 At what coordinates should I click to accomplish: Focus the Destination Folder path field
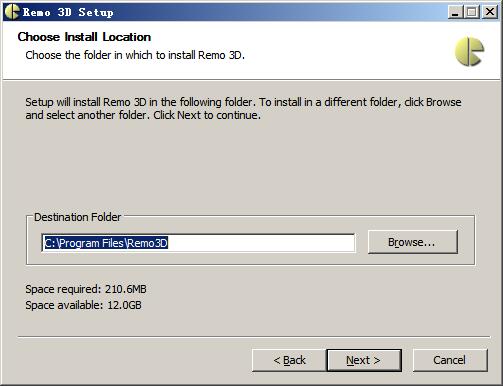point(198,243)
